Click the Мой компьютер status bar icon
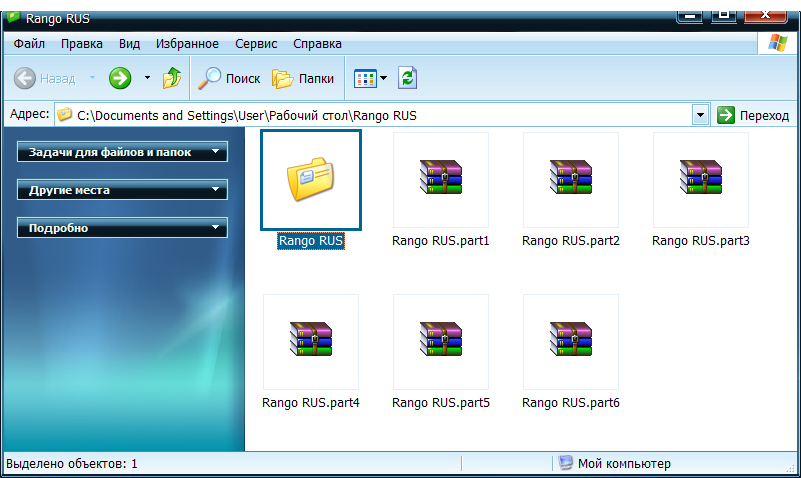Screen dimensions: 801x478 (566, 463)
